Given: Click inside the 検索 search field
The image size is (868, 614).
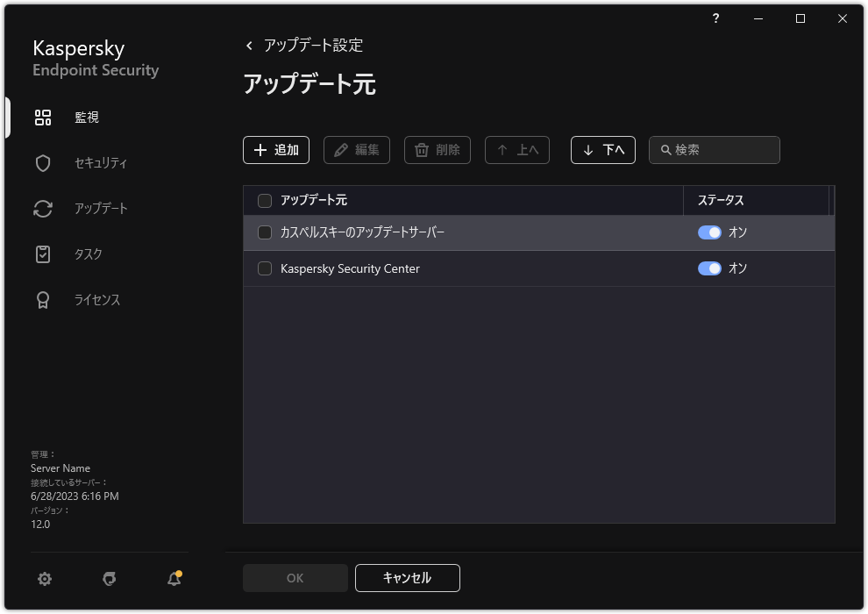Looking at the screenshot, I should (714, 150).
